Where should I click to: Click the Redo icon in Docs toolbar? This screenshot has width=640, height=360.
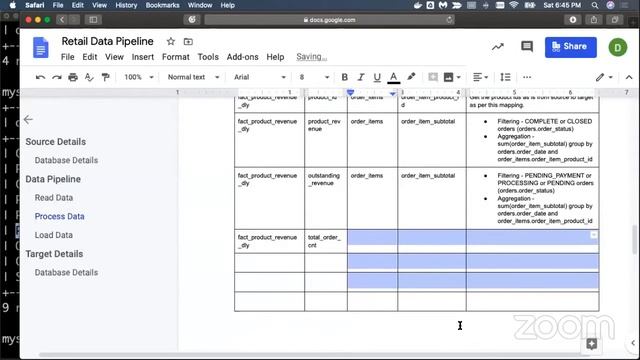[56, 77]
